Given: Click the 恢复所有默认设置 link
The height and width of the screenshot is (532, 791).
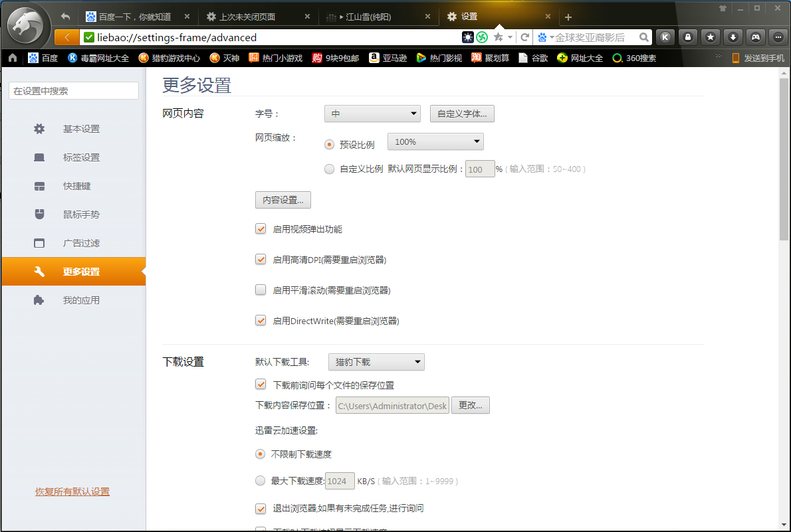Looking at the screenshot, I should (x=72, y=493).
